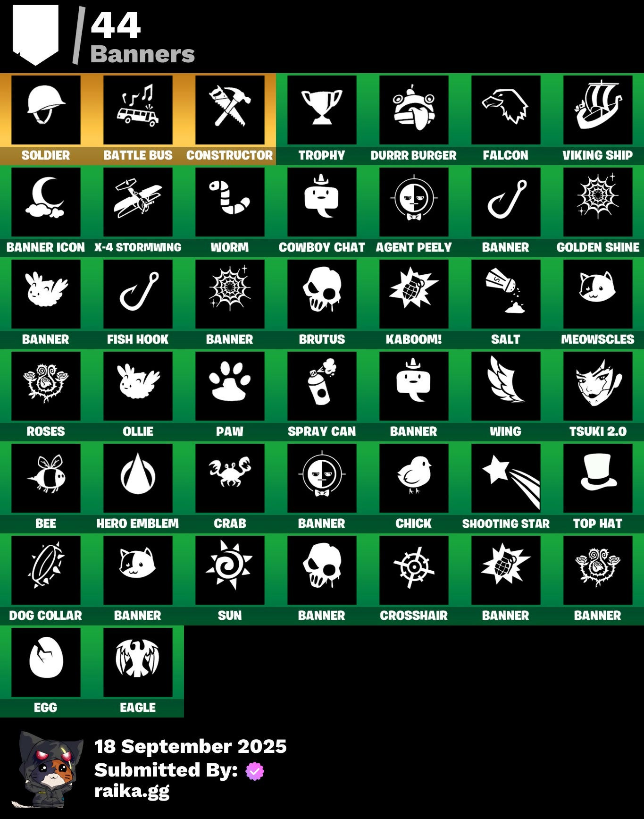
Task: Click the Eagle banner thumbnail
Action: (138, 662)
